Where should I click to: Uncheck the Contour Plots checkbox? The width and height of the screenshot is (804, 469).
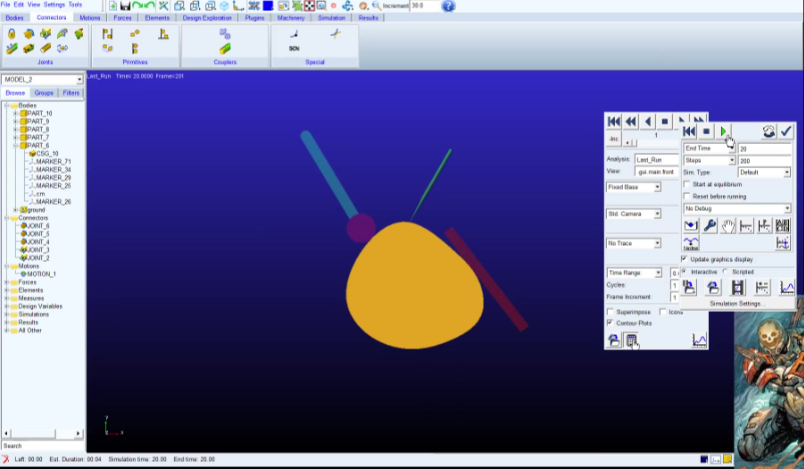coord(611,323)
